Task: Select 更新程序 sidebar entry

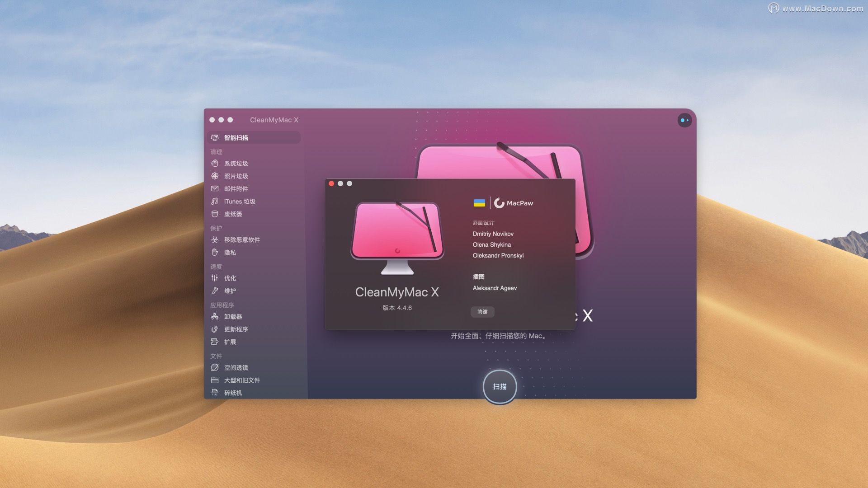Action: (x=254, y=329)
